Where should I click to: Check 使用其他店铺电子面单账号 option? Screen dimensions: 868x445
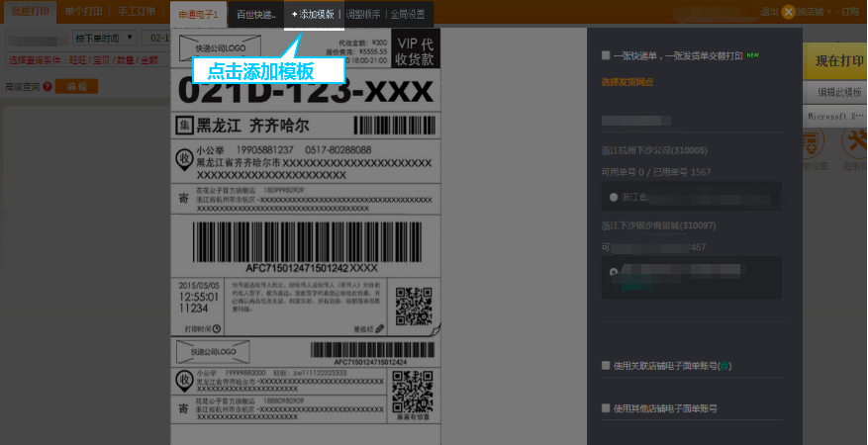tap(606, 408)
